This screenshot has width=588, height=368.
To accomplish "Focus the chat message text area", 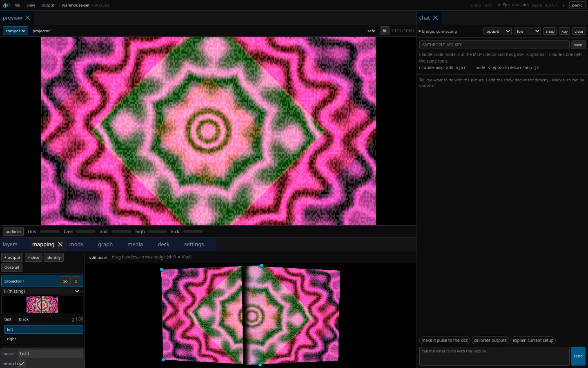I will (494, 356).
